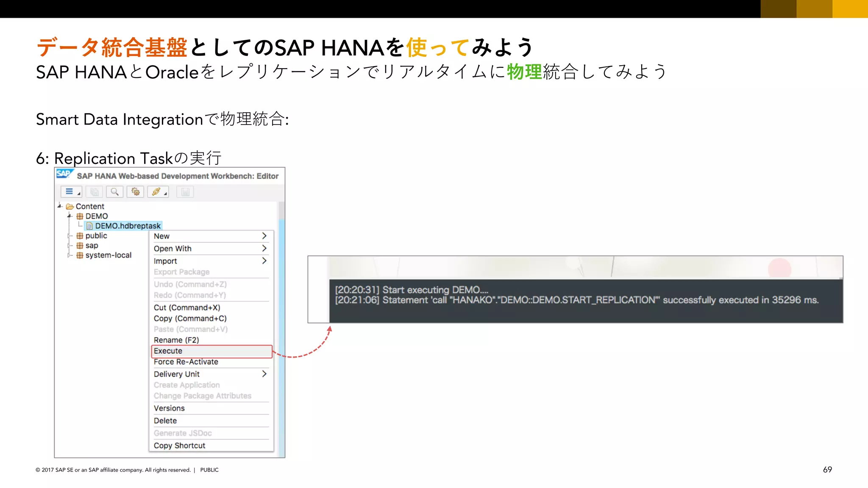Expand the system-local package node
The width and height of the screenshot is (868, 488).
point(70,255)
